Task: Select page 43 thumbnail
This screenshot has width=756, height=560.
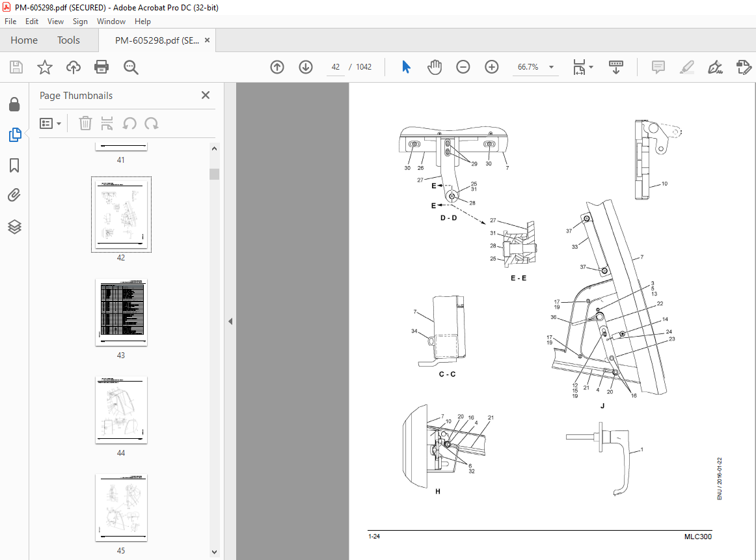Action: tap(121, 313)
